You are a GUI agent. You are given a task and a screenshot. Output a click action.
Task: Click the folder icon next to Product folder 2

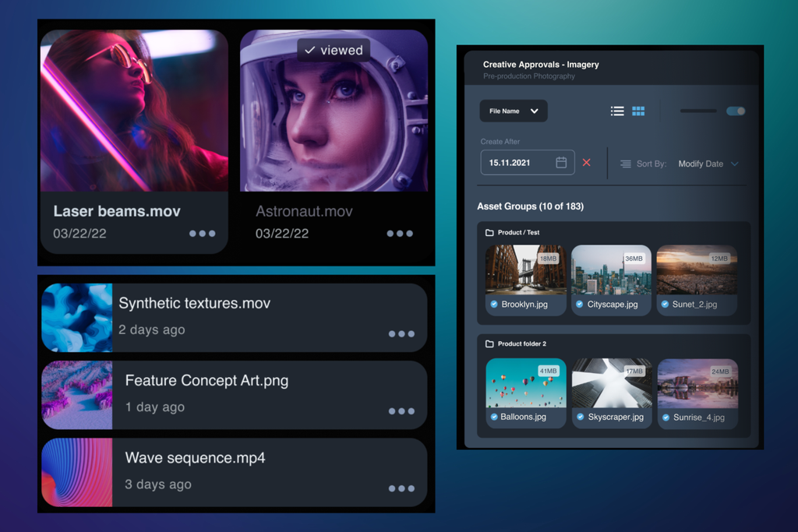(489, 343)
